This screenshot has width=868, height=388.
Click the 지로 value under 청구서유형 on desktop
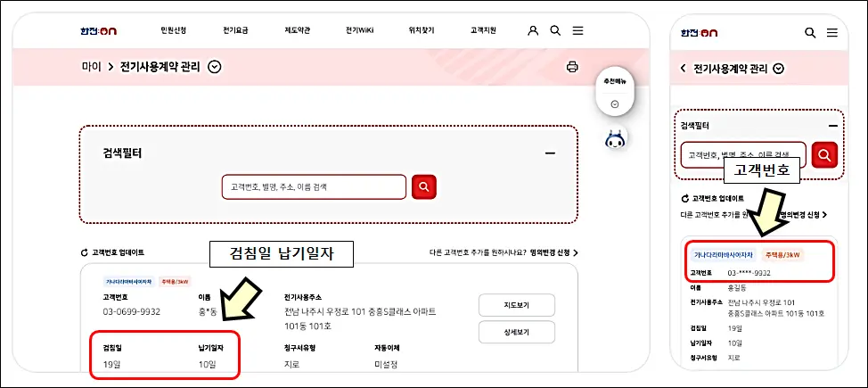click(x=291, y=365)
